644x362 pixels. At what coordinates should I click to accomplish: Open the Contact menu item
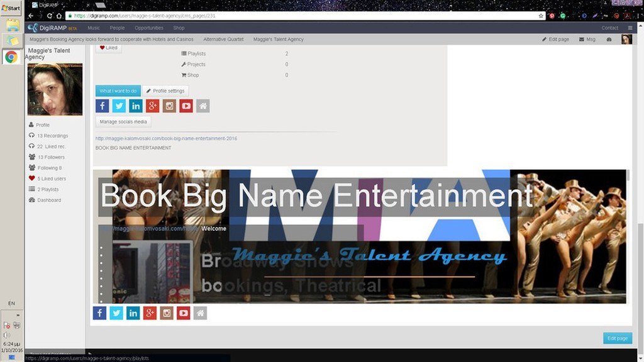click(x=609, y=28)
